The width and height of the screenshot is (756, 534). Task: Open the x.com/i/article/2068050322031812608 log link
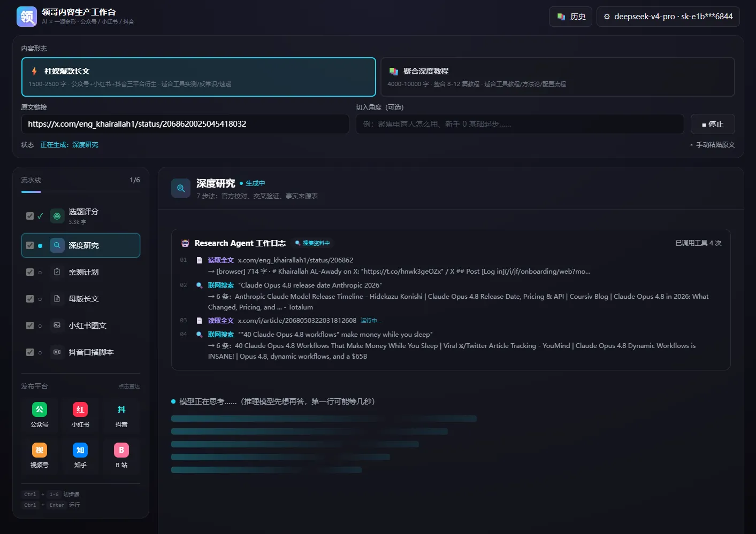[297, 321]
